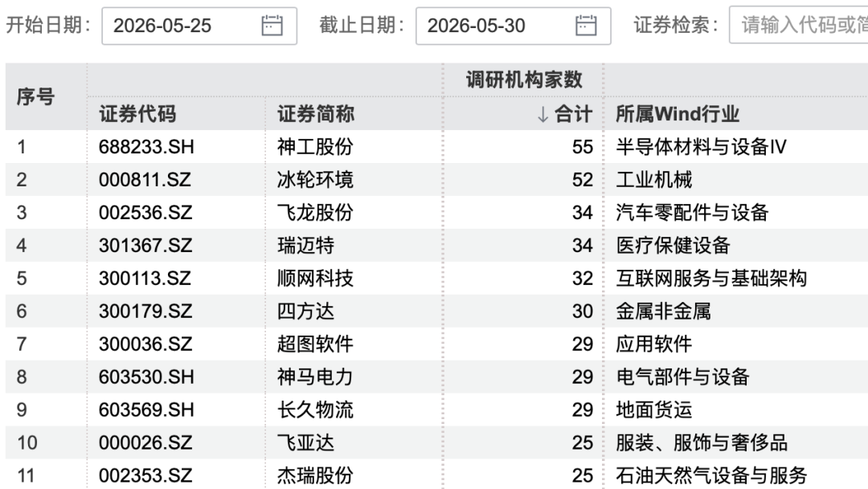The image size is (868, 489).
Task: Click industry cell 汽车零配件与设备
Action: coord(692,213)
